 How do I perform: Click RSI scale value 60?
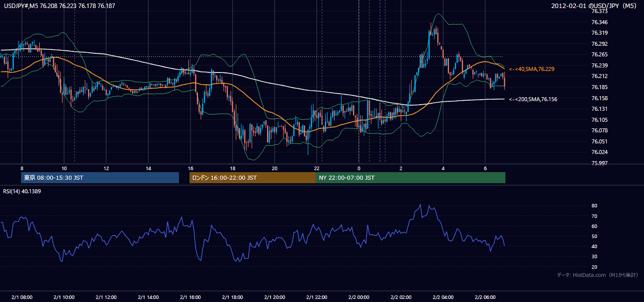(x=594, y=226)
